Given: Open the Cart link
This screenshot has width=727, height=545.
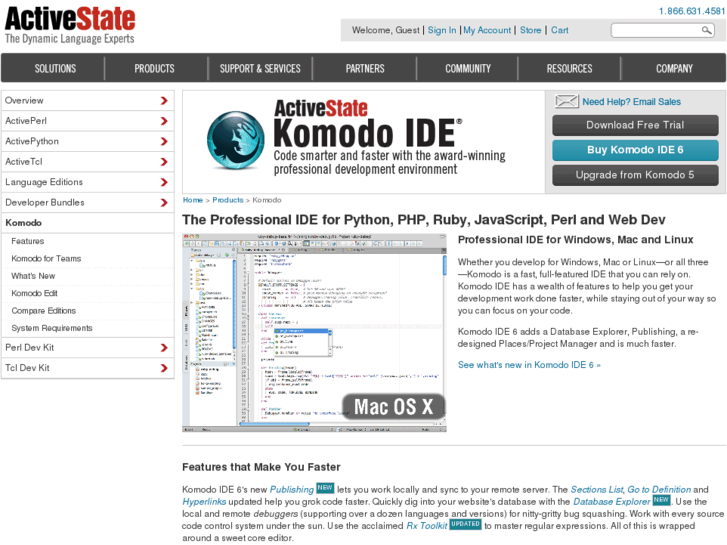Looking at the screenshot, I should click(560, 31).
